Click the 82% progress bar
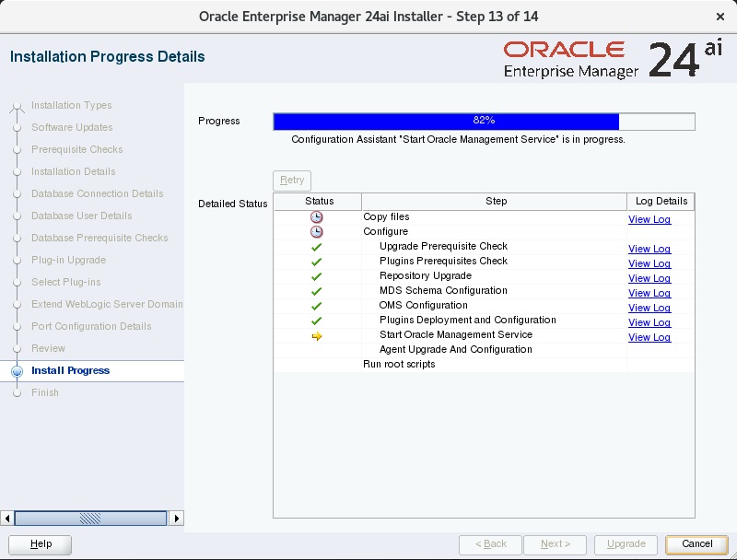The height and width of the screenshot is (560, 737). point(484,122)
